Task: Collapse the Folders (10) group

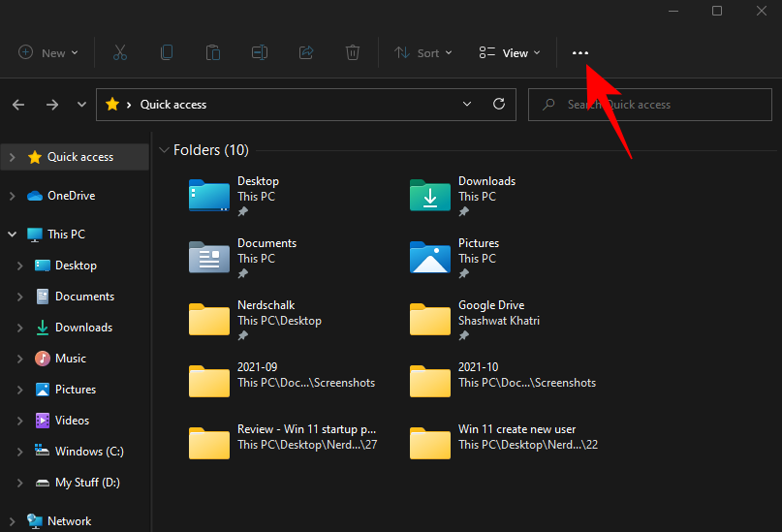Action: [x=163, y=150]
